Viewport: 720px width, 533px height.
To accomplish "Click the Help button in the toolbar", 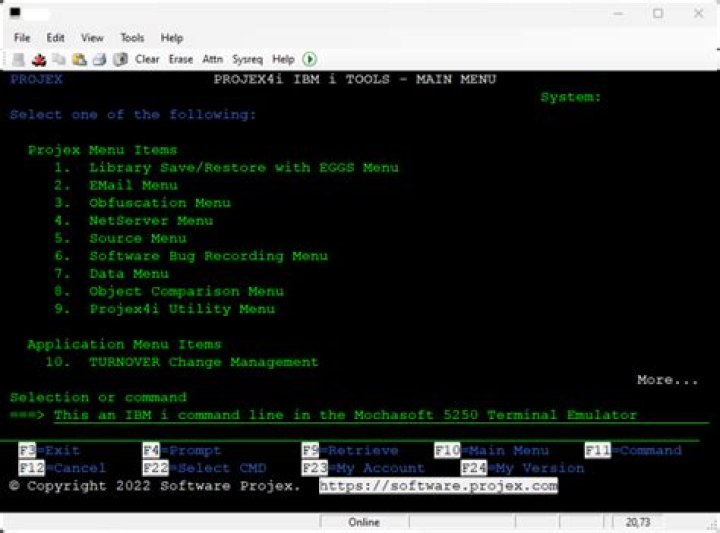I will point(283,59).
